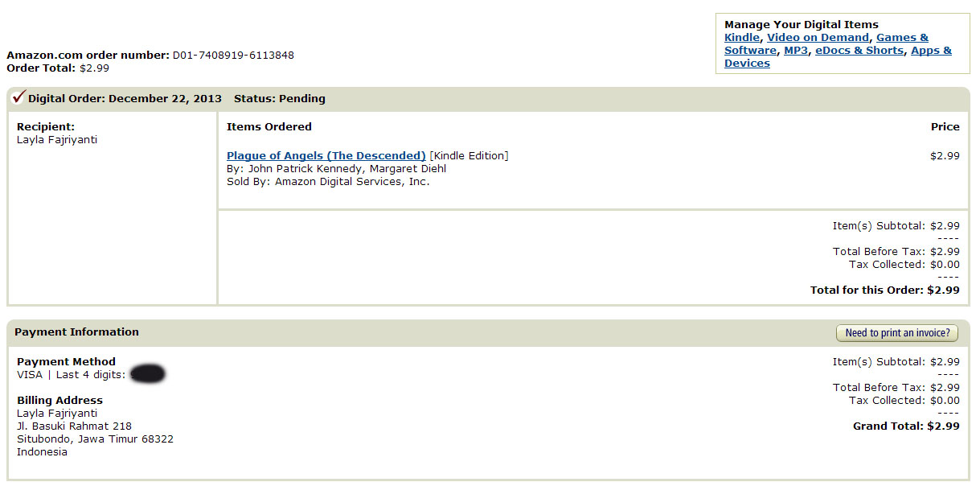Open eDocs & Shorts link
This screenshot has height=486, width=980.
pyautogui.click(x=859, y=51)
